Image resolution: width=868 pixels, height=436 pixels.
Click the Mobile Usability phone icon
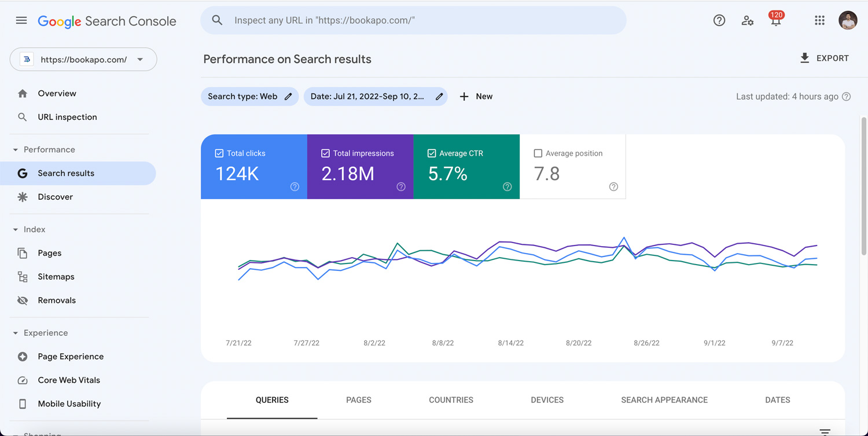tap(23, 404)
